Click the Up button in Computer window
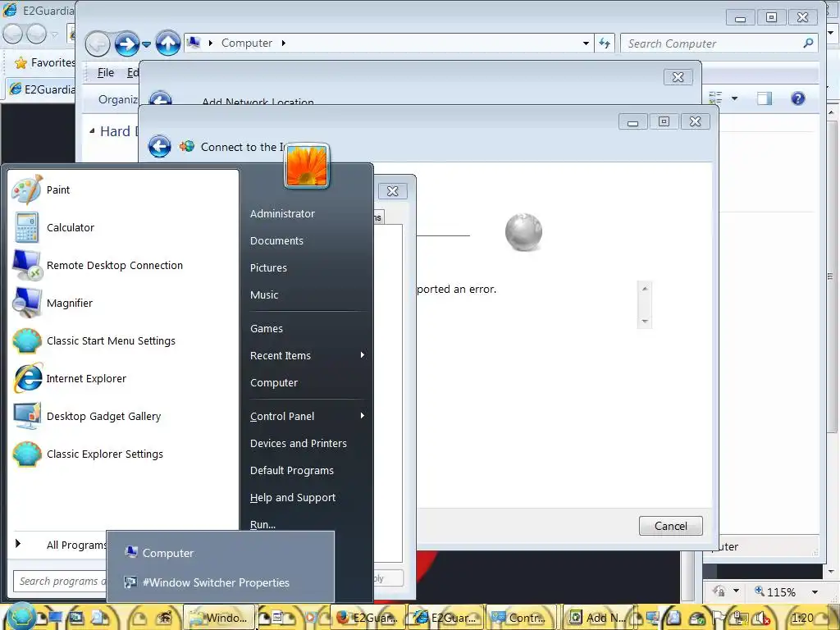This screenshot has width=840, height=630. tap(167, 43)
